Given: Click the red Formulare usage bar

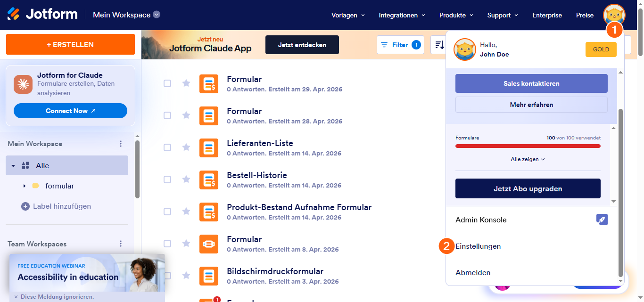Looking at the screenshot, I should pos(528,146).
